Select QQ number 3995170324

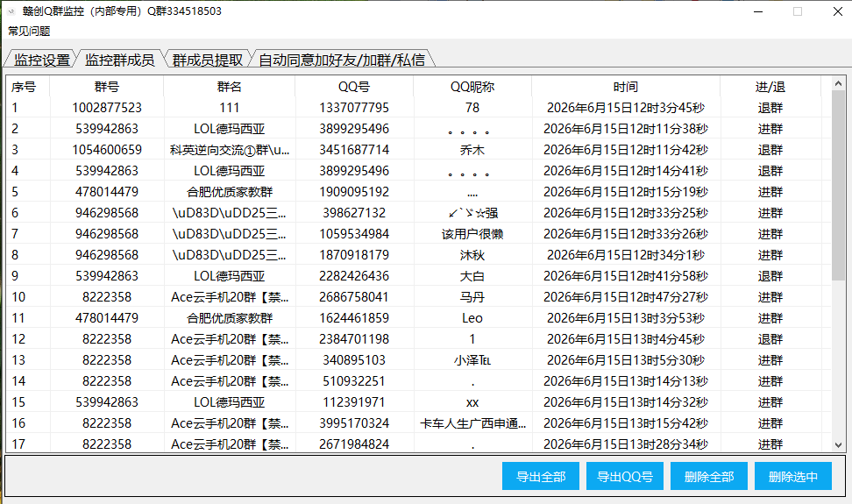coord(354,423)
